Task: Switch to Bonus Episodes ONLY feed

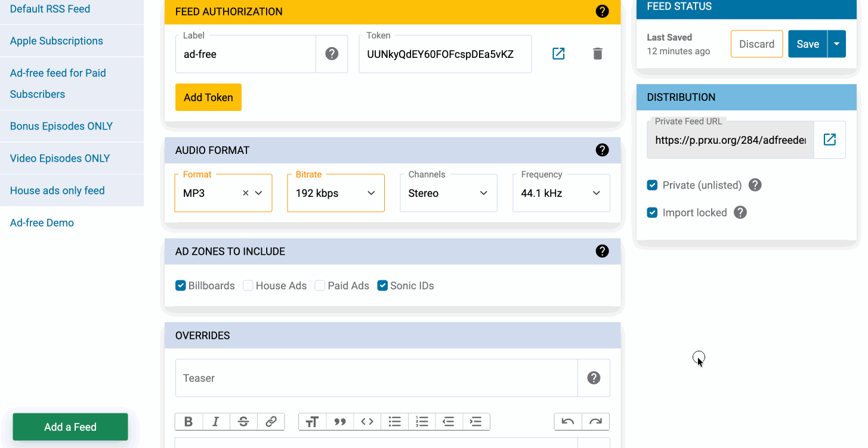Action: [x=61, y=126]
